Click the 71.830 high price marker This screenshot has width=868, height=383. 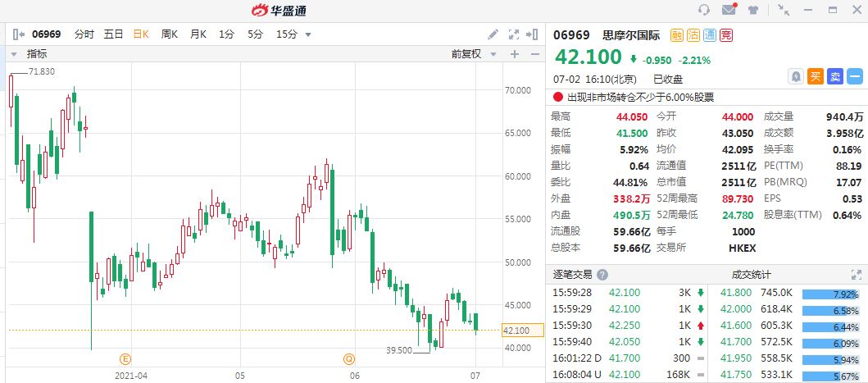[42, 71]
